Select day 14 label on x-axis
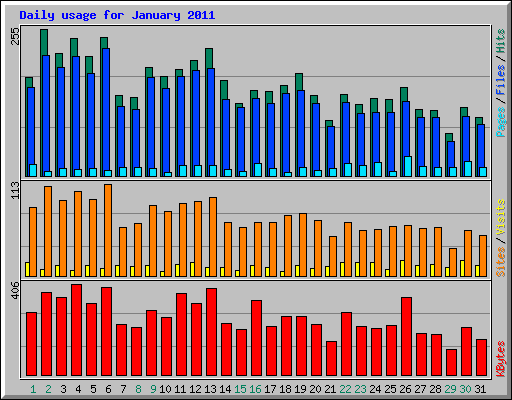This screenshot has width=512, height=400. (x=225, y=389)
